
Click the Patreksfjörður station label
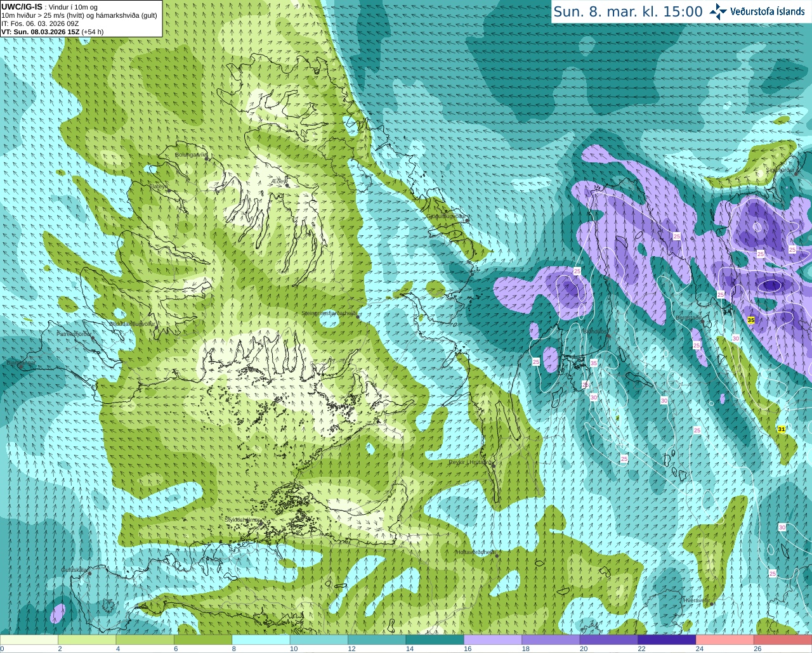pyautogui.click(x=74, y=333)
